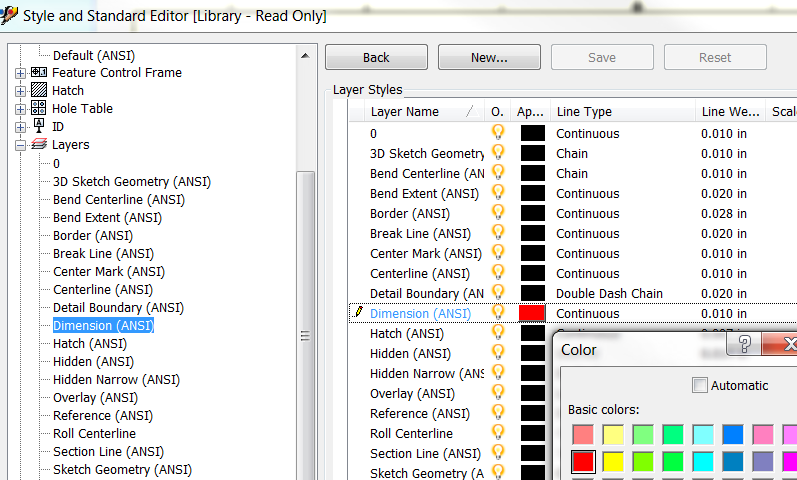Click Double Dash Chain line type cell
The image size is (797, 480).
(x=609, y=293)
